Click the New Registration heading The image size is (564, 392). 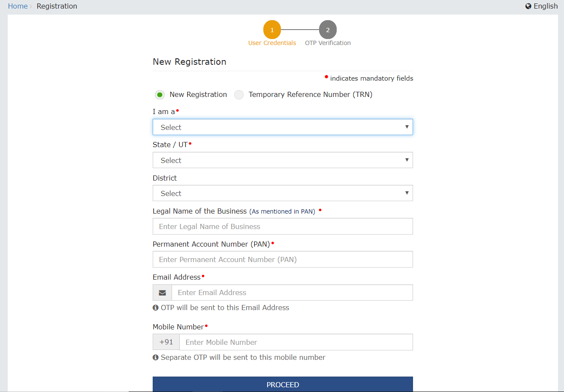coord(190,62)
